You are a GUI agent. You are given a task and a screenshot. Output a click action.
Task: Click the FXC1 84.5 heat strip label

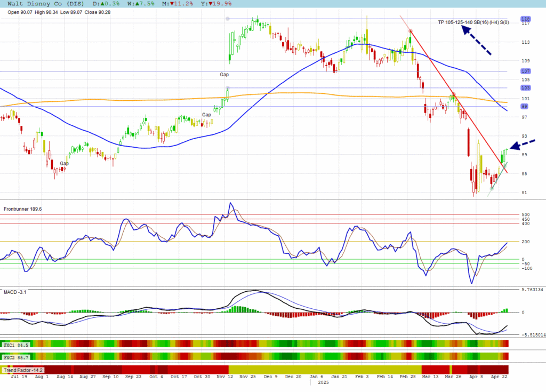tap(15, 345)
